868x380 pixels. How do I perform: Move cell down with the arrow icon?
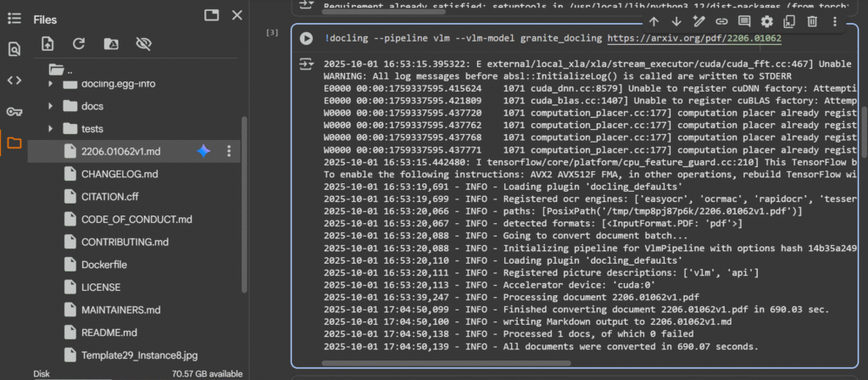click(x=676, y=21)
